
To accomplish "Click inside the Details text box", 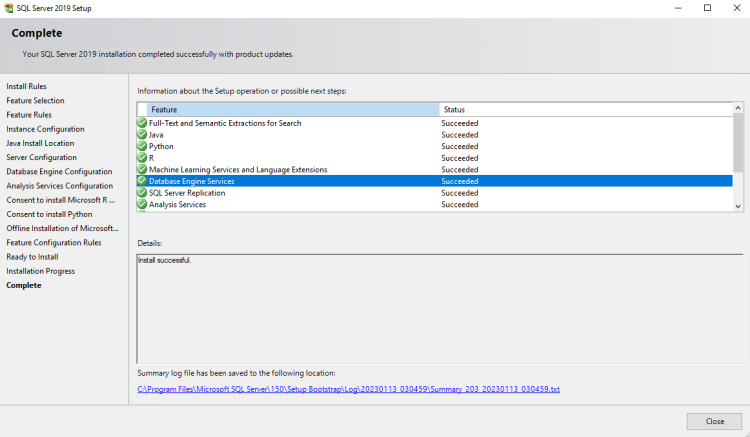I will pos(440,309).
